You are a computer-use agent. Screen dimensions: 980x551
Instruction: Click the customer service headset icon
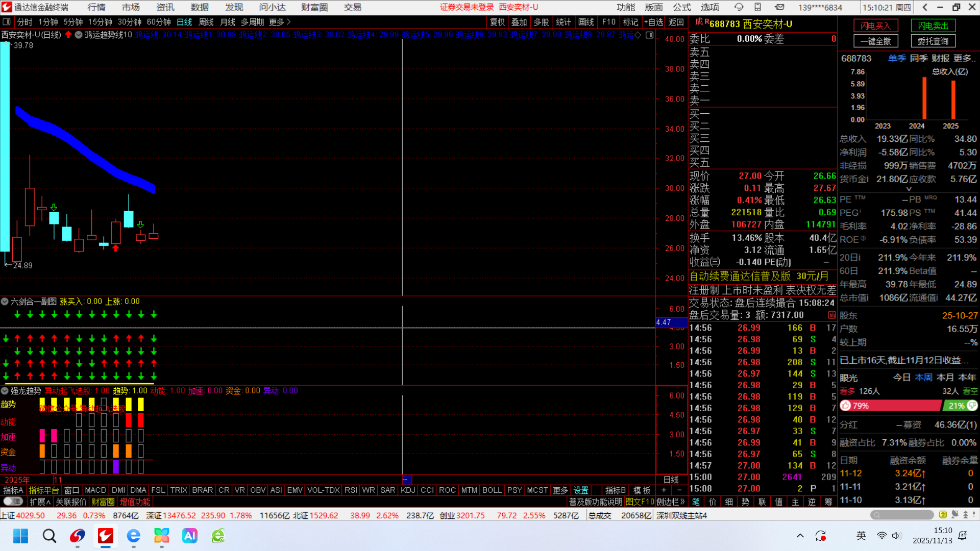[739, 7]
